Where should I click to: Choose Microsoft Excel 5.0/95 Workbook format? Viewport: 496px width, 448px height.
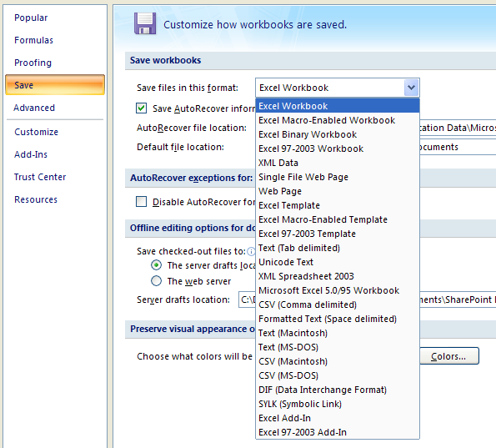coord(338,290)
